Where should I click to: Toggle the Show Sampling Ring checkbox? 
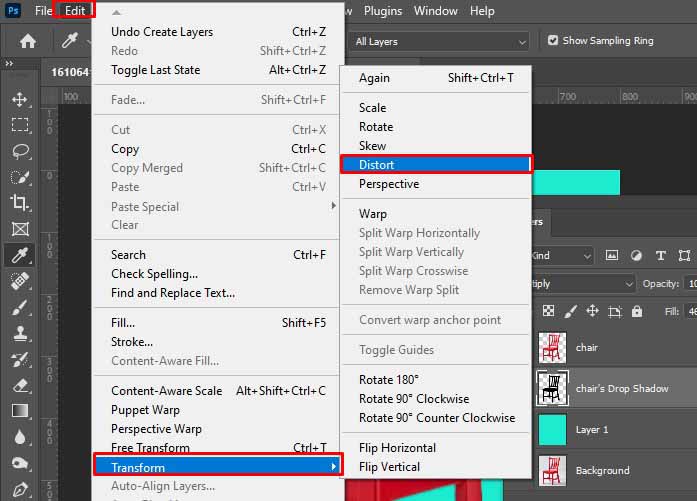click(x=553, y=41)
